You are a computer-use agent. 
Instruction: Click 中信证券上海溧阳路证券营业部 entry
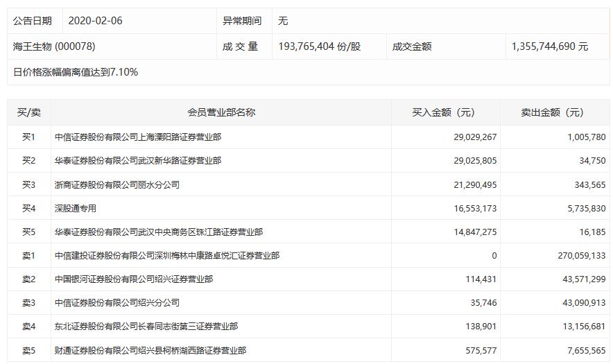pos(138,137)
